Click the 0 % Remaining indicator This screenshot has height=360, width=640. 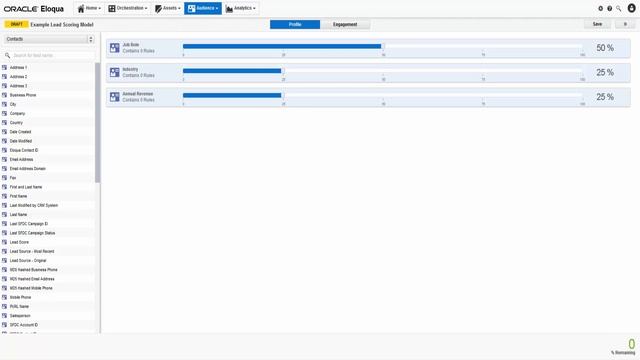click(624, 347)
